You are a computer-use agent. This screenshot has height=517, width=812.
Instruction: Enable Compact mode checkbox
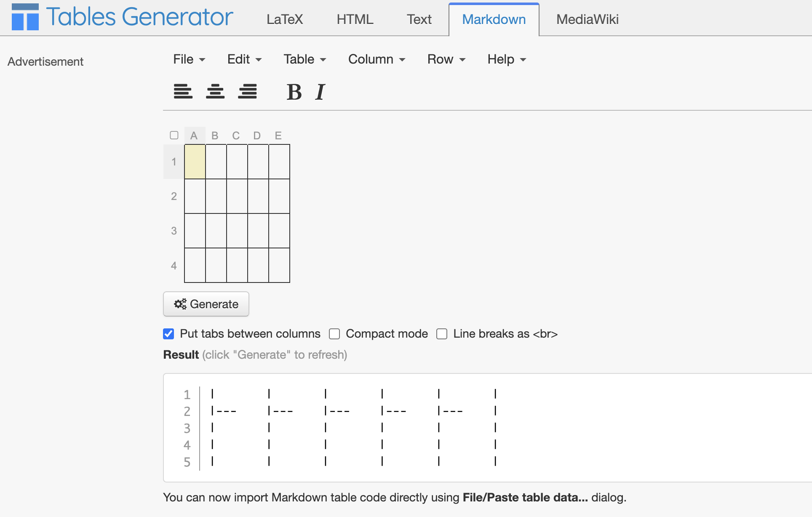point(334,334)
